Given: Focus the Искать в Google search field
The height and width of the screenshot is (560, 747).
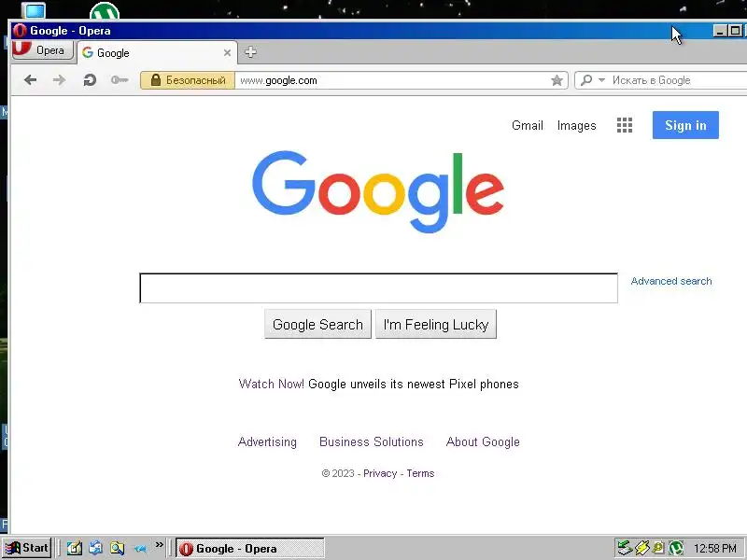Looking at the screenshot, I should point(676,80).
